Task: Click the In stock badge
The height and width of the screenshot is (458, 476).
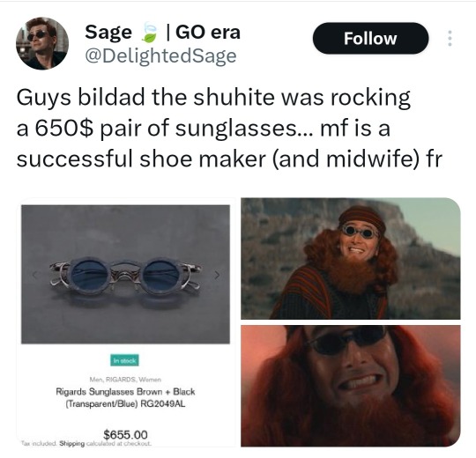Action: 124,360
